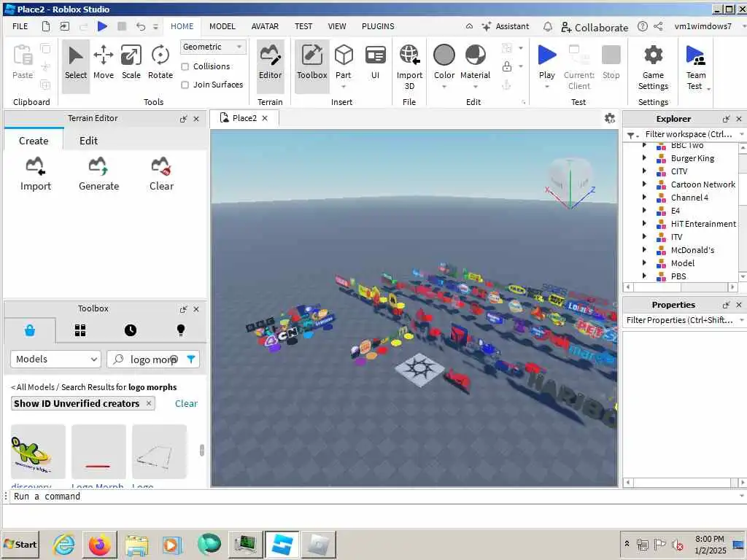
Task: Switch to Terrain Editor Edit tab
Action: pyautogui.click(x=88, y=141)
